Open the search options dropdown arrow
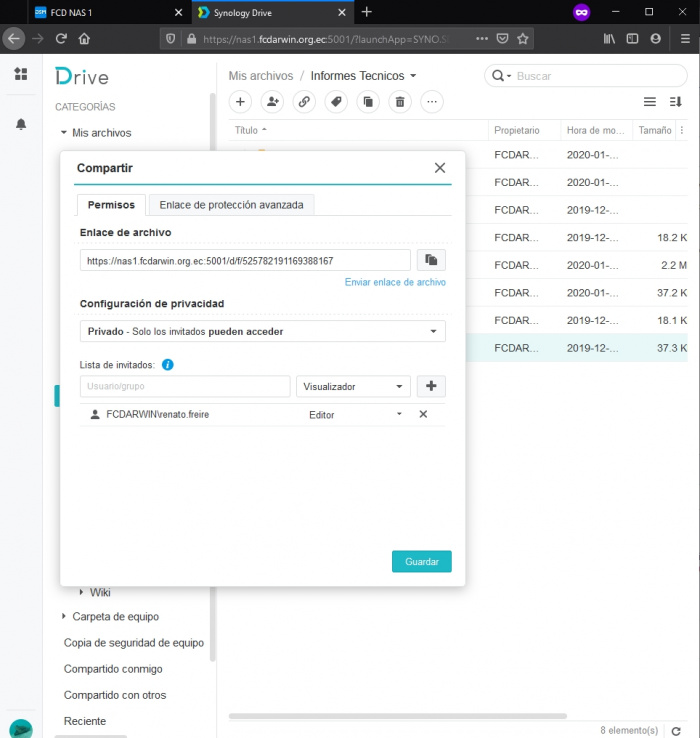 tap(509, 76)
